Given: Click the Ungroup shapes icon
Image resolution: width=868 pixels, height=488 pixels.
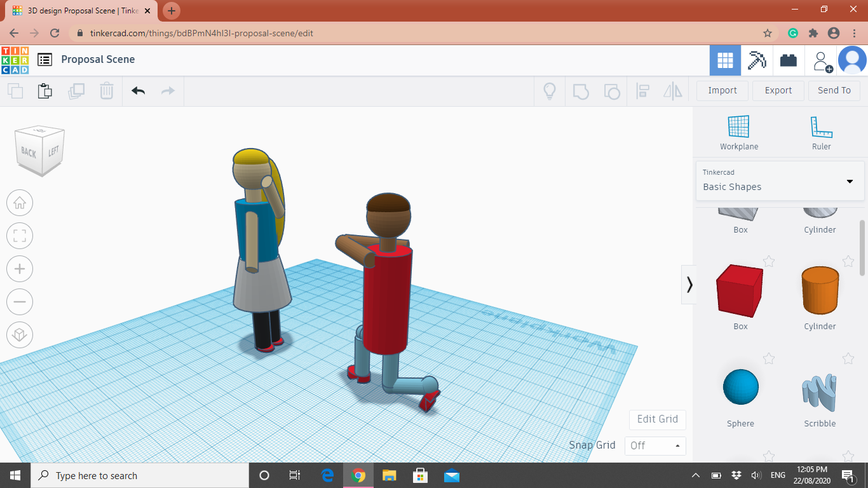Looking at the screenshot, I should coord(611,91).
